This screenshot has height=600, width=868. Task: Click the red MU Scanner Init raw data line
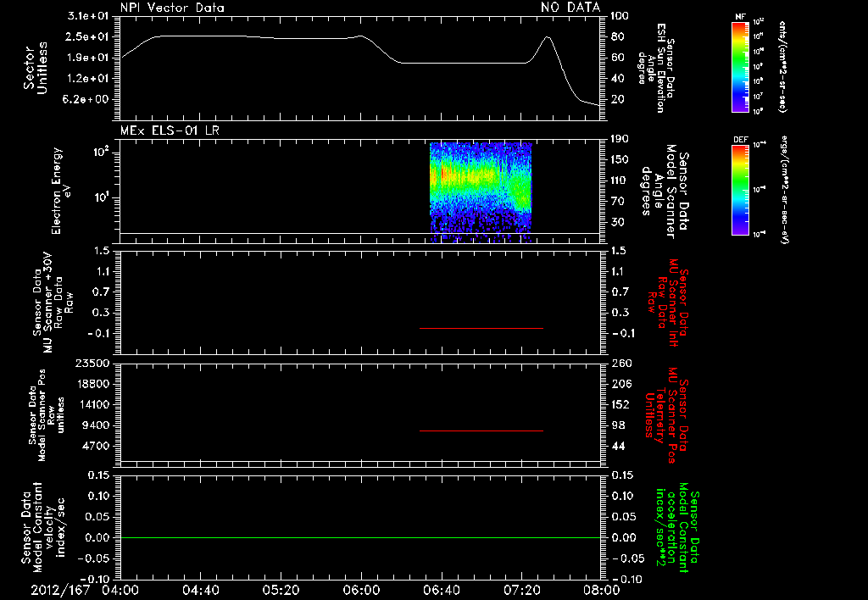[481, 328]
